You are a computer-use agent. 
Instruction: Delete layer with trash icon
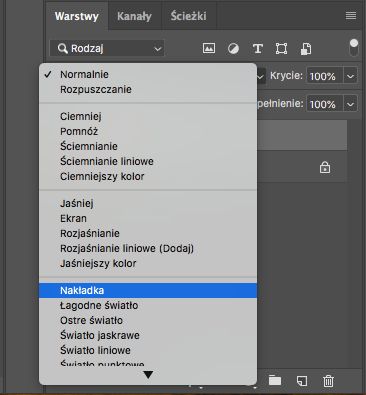click(328, 381)
